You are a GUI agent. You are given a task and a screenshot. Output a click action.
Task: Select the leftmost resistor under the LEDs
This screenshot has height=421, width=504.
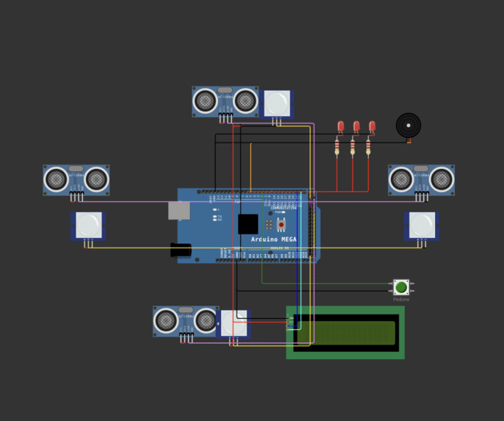click(x=336, y=148)
